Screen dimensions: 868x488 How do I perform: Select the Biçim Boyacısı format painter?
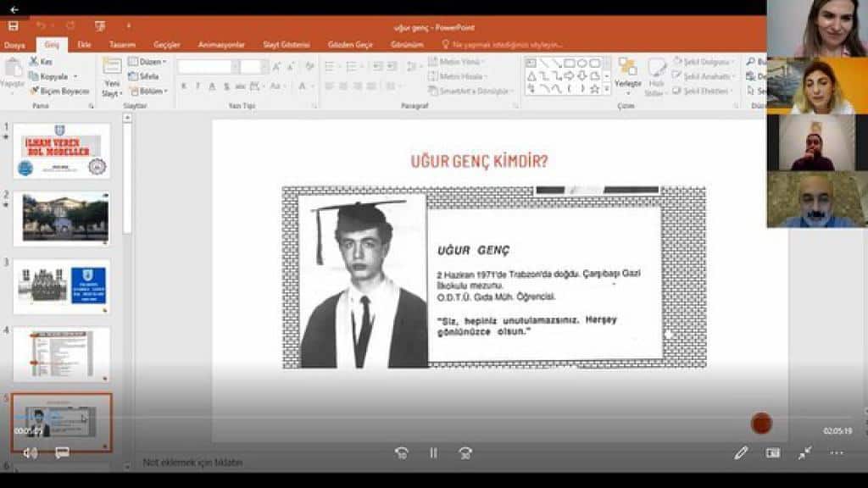click(59, 91)
